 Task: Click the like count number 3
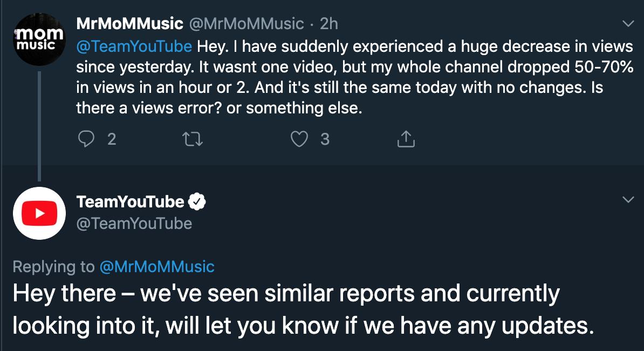click(325, 140)
